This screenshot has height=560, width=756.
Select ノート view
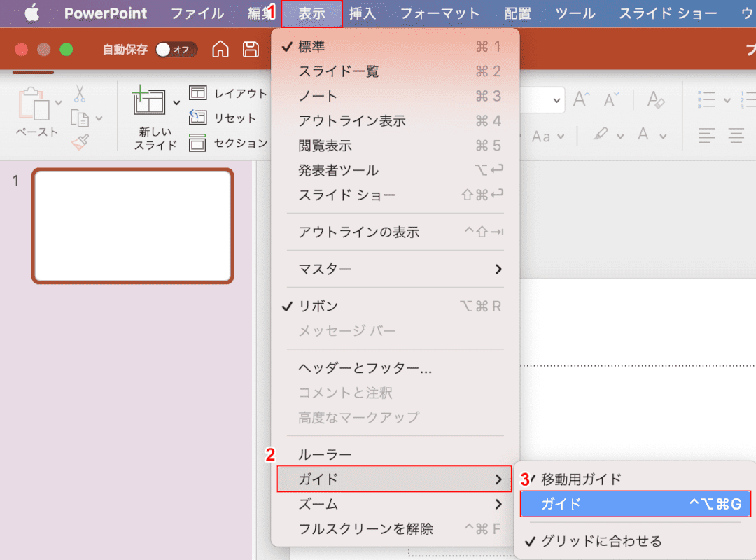[x=395, y=96]
